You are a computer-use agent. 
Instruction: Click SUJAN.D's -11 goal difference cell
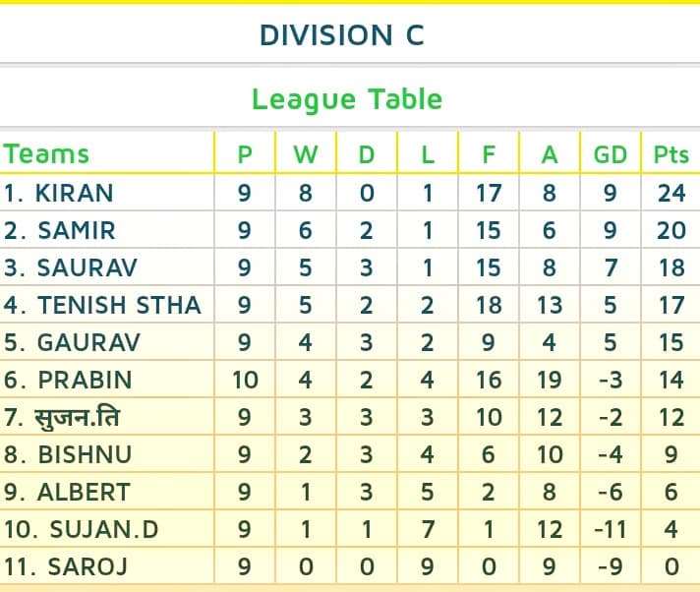click(611, 529)
